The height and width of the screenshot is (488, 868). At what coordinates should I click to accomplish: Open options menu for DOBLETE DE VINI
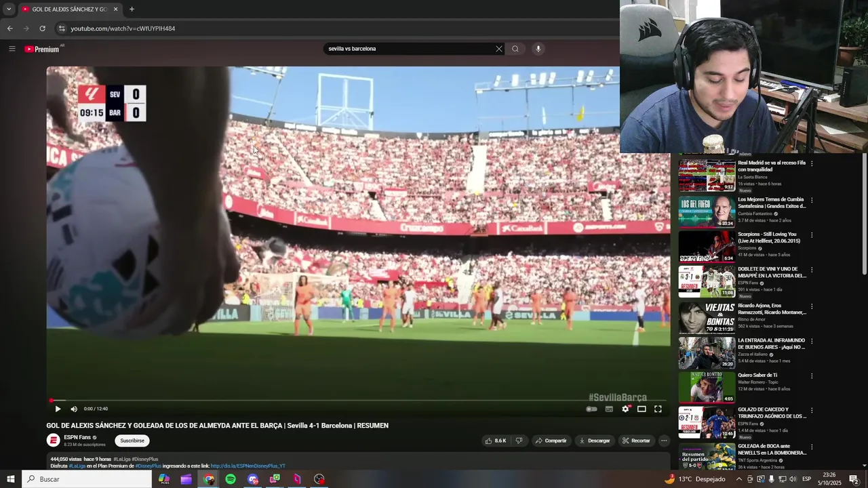click(812, 270)
